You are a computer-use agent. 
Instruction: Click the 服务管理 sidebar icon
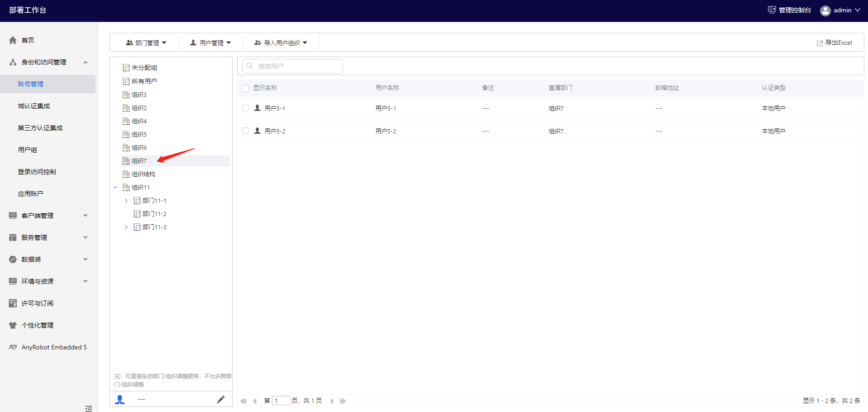[13, 238]
